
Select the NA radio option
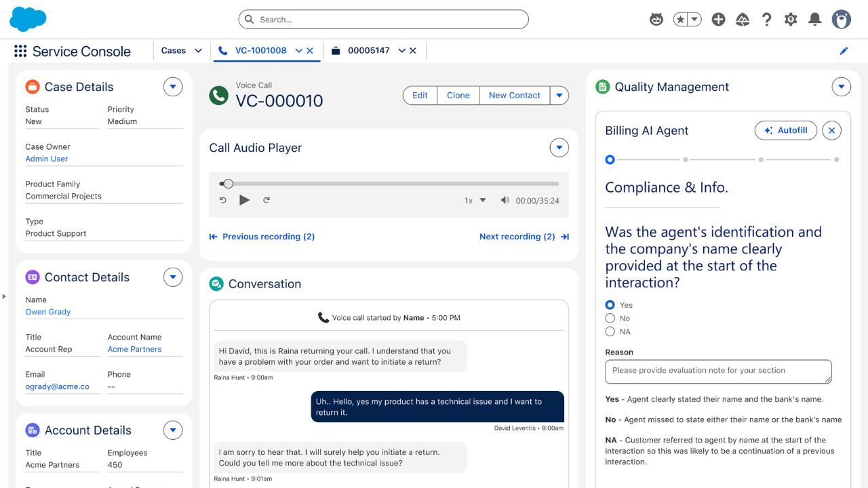point(610,332)
